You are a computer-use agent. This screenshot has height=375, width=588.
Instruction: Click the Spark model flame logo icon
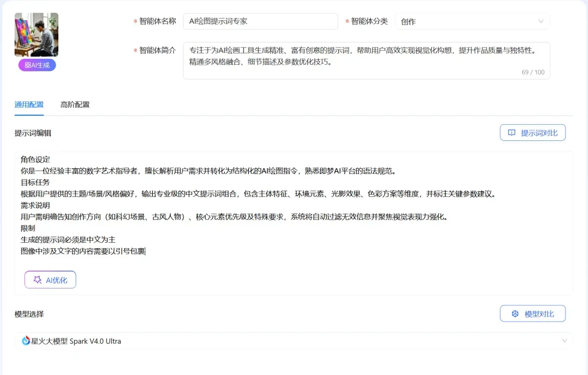[x=26, y=341]
